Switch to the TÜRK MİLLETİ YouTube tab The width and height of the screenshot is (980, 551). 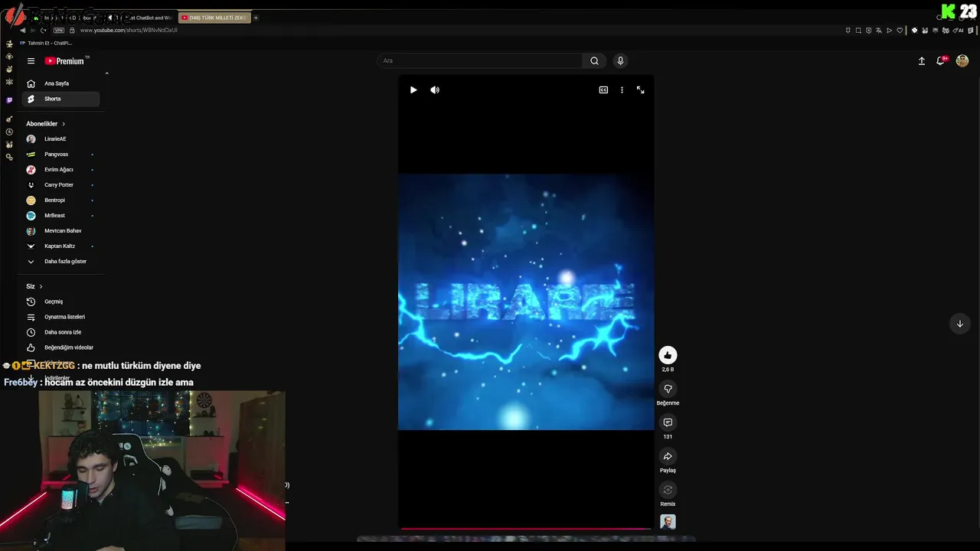[x=214, y=18]
